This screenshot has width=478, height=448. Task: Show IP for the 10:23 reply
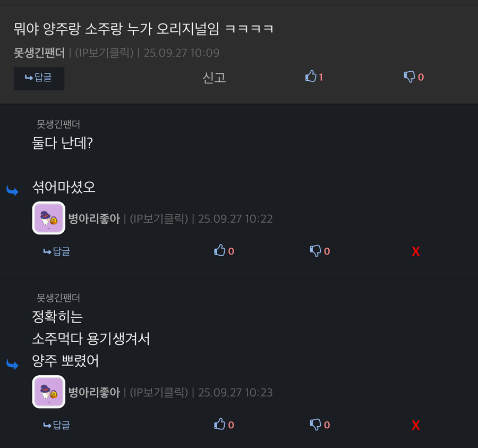pyautogui.click(x=159, y=393)
